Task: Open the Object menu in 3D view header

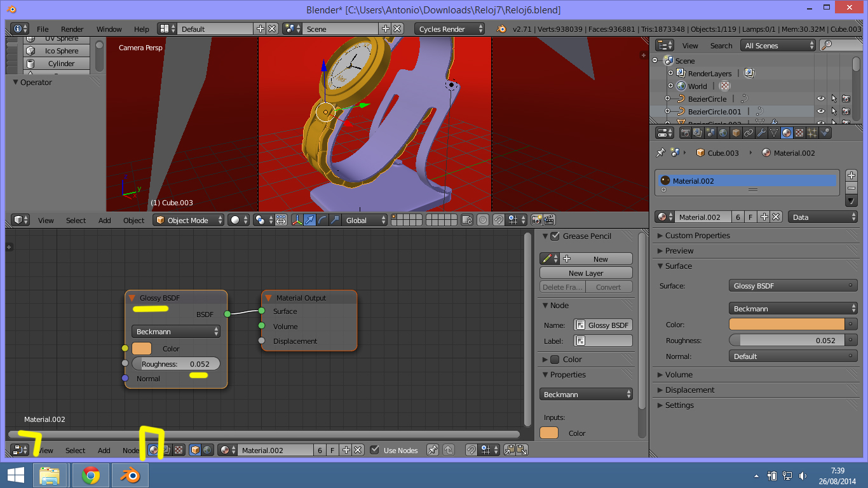Action: (x=134, y=220)
